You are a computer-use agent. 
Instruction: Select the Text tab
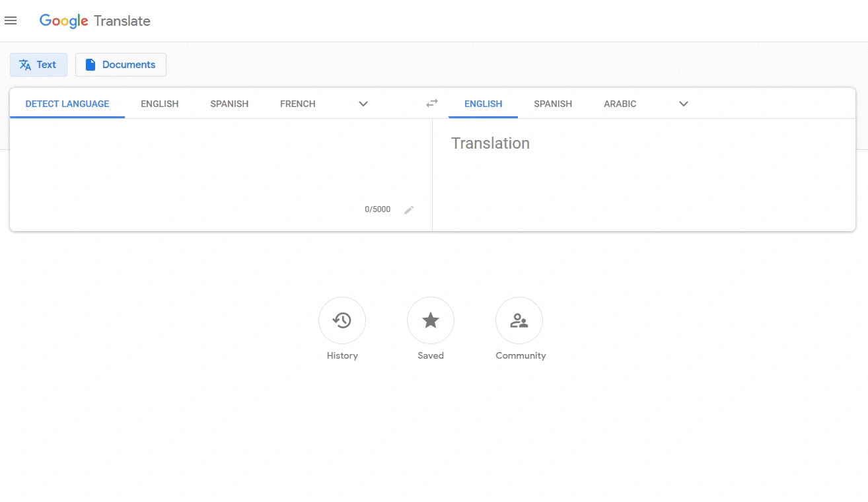[38, 64]
